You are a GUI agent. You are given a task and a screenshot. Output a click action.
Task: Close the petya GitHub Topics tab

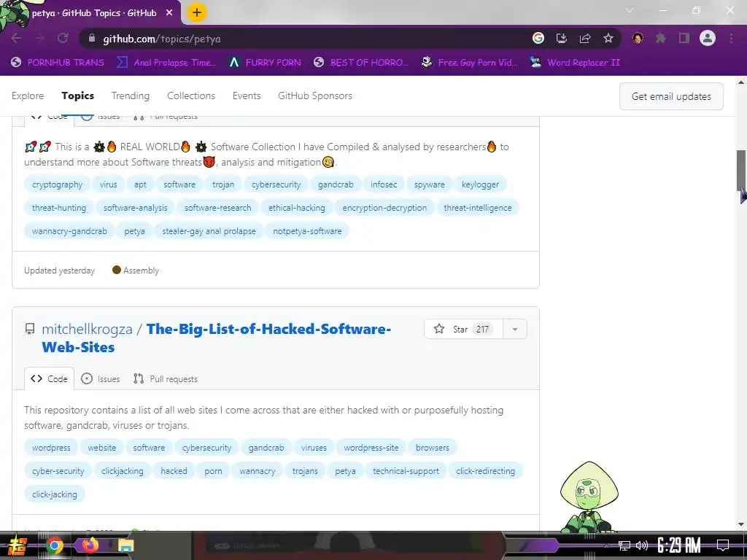coord(169,13)
